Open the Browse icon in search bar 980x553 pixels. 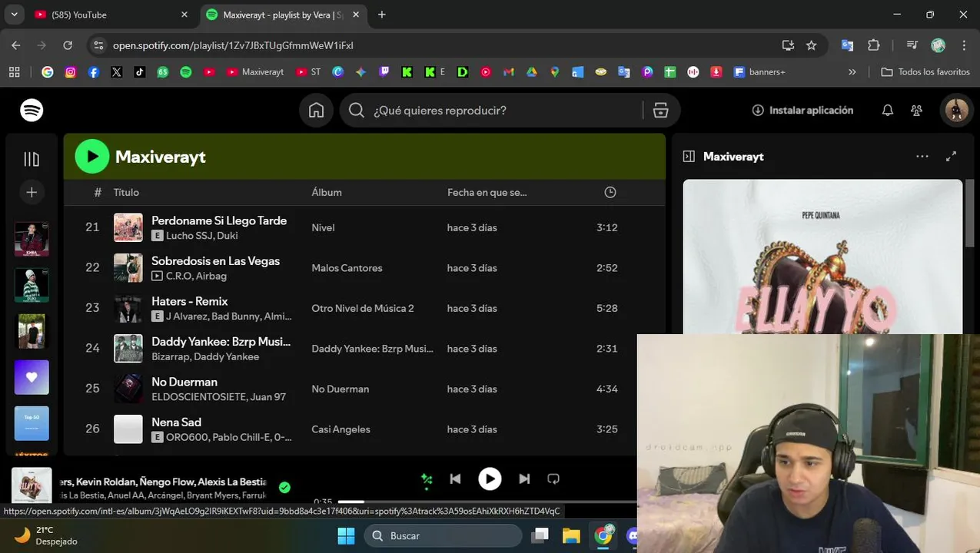click(660, 111)
